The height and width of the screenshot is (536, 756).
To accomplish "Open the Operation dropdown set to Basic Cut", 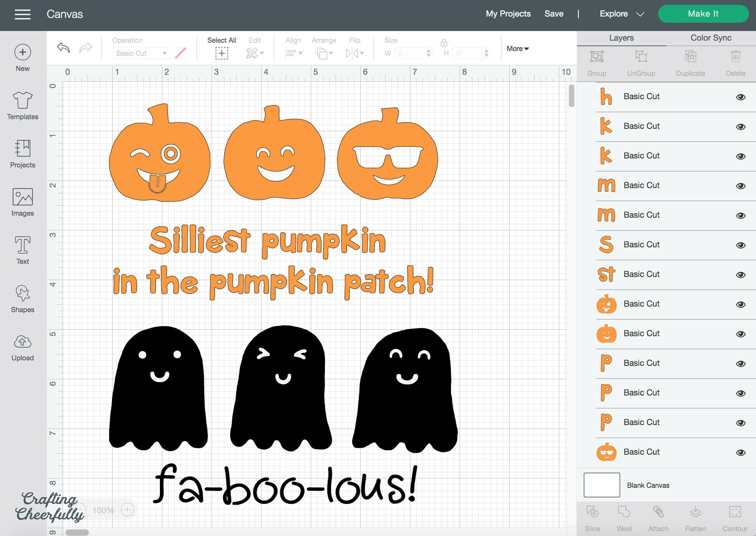I will coord(141,53).
